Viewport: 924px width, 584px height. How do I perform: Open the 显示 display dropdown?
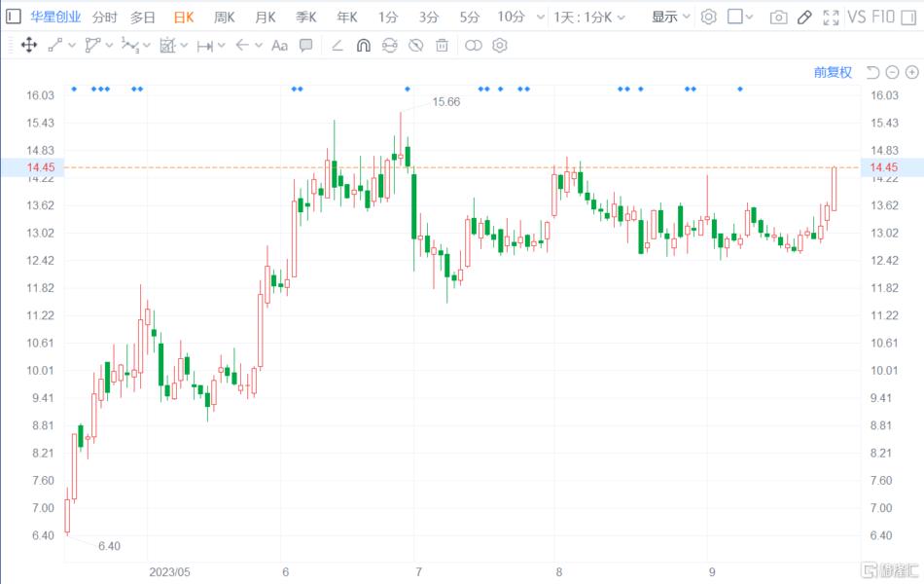[670, 17]
